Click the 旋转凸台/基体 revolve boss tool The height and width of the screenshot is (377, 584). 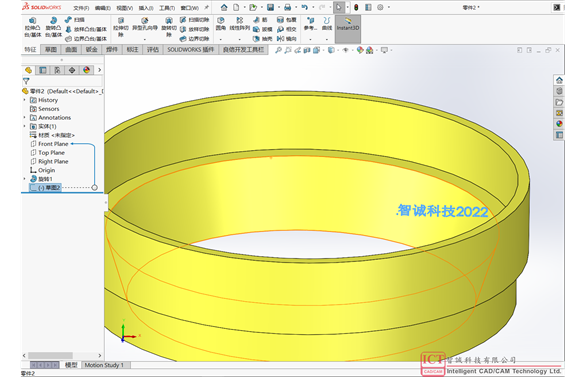click(x=53, y=27)
